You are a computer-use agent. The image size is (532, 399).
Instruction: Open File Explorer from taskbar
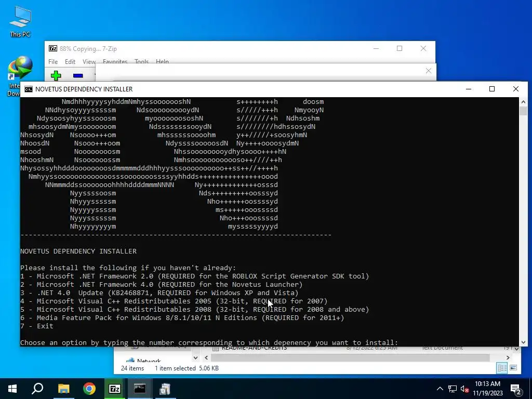click(63, 389)
